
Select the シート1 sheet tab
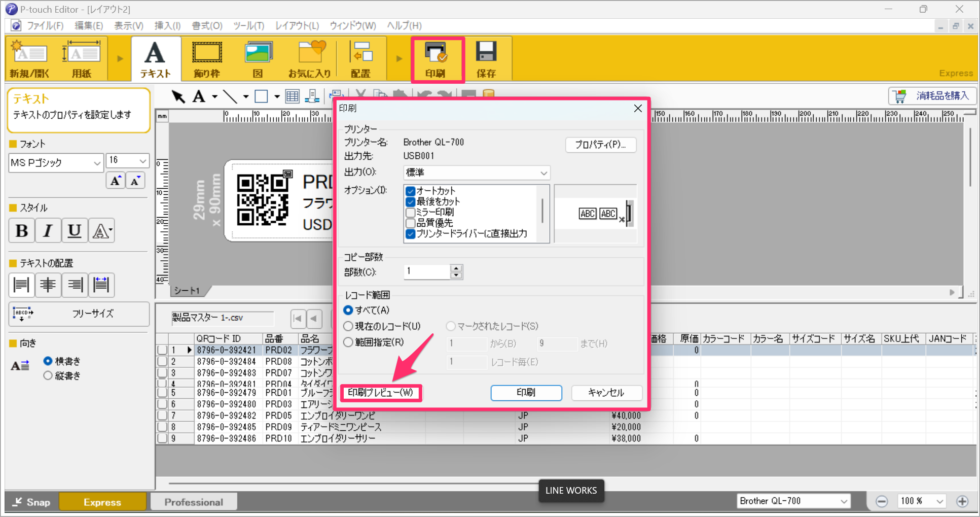[187, 291]
